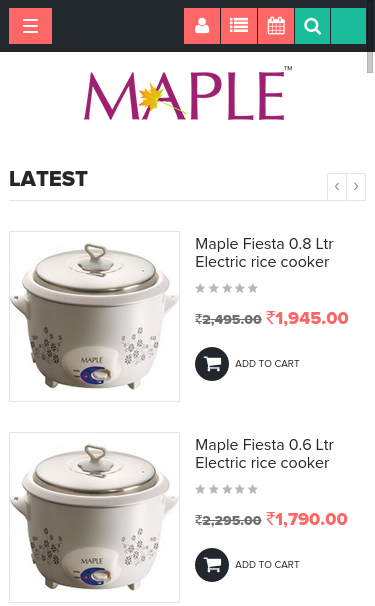This screenshot has width=375, height=606.
Task: Open the Fiesta 0.8 Ltr cooker image
Action: pos(94,316)
